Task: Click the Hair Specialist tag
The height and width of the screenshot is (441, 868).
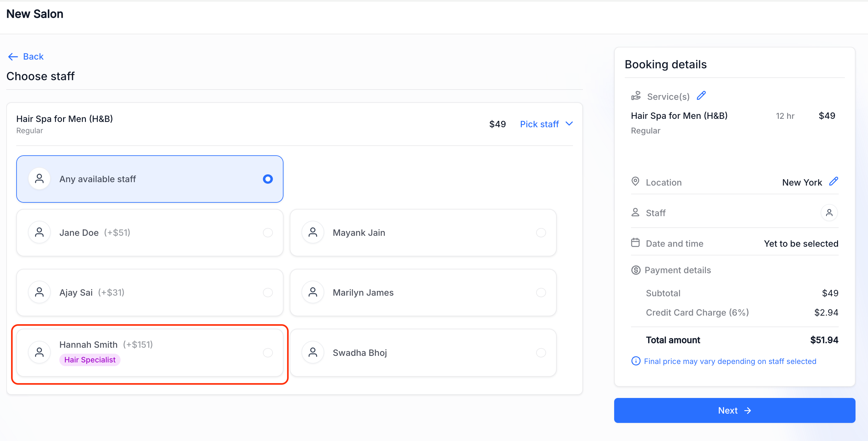Action: click(90, 360)
